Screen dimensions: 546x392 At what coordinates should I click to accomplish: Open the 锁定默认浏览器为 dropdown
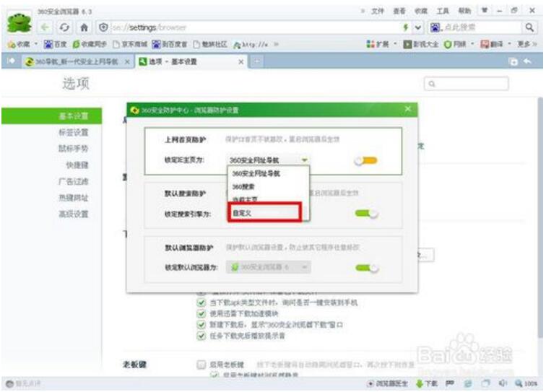(268, 267)
